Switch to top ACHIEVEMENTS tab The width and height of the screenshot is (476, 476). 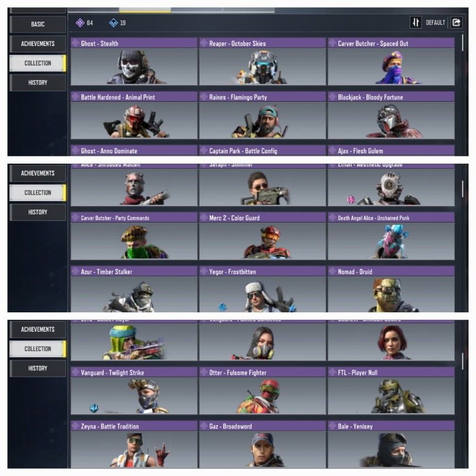[37, 44]
